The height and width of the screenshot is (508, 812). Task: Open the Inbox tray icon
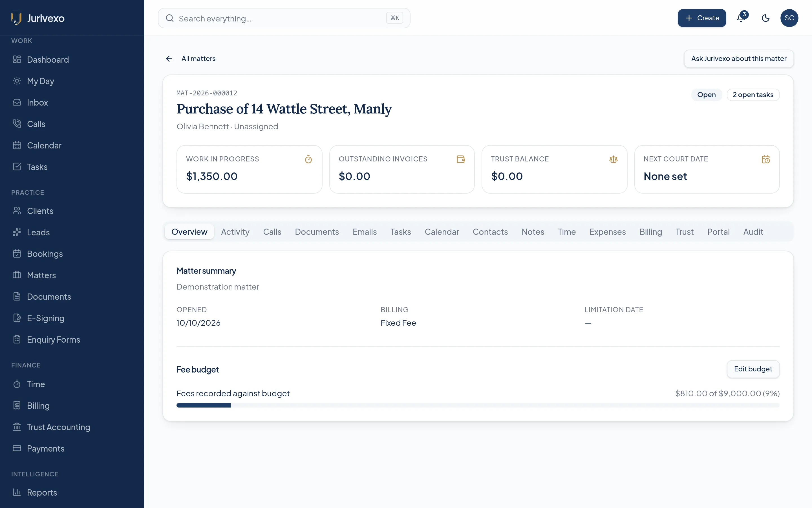[x=17, y=102]
